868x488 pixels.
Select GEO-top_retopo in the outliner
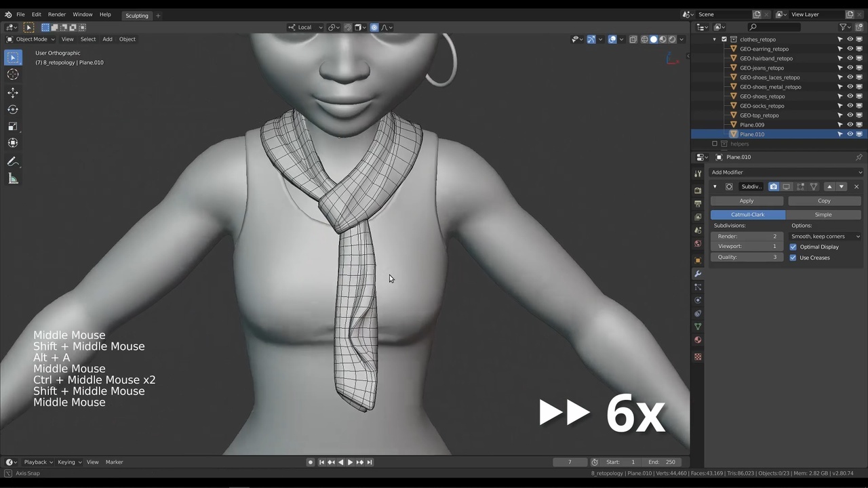click(759, 115)
